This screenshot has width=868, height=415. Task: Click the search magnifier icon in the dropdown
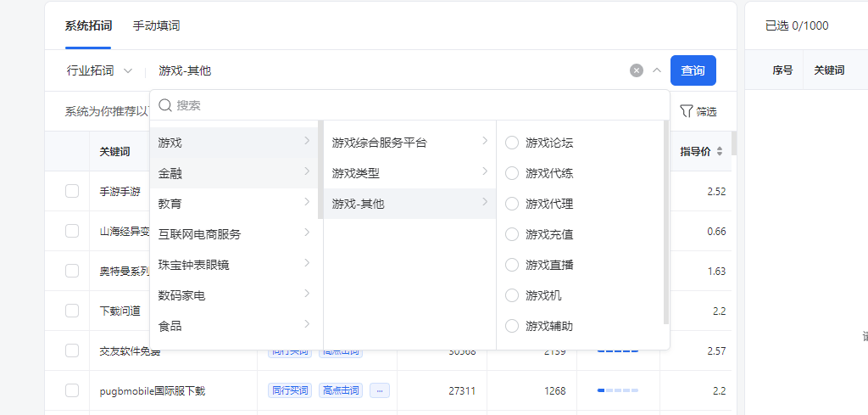[165, 105]
